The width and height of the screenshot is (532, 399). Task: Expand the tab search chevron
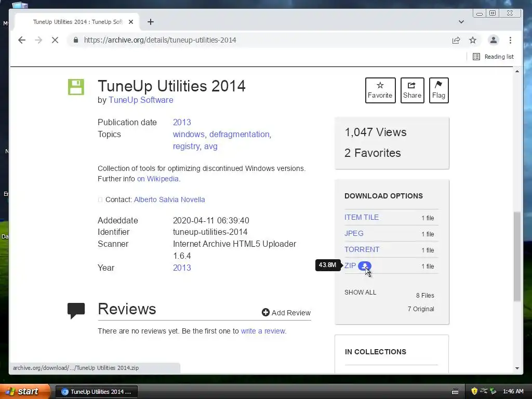coord(461,22)
